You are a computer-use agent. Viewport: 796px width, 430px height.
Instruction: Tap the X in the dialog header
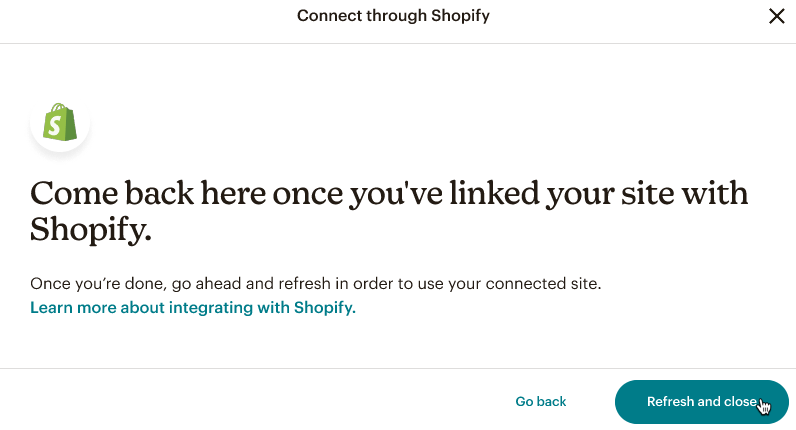776,16
